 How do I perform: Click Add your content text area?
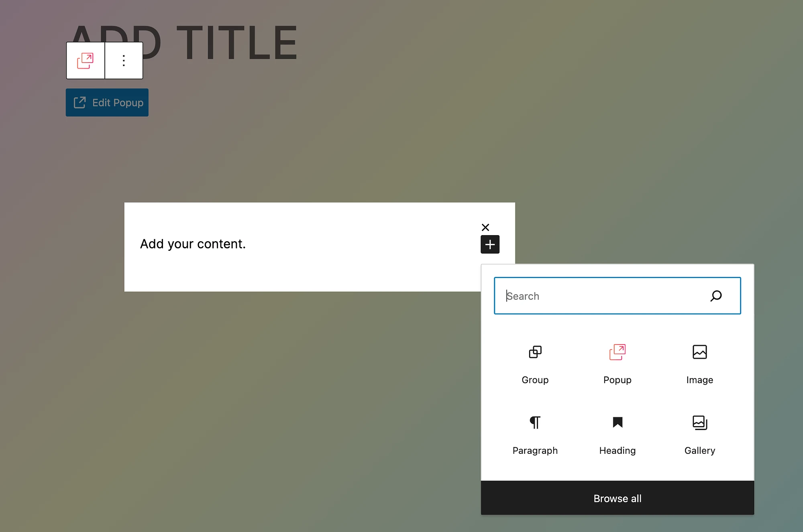(x=193, y=244)
